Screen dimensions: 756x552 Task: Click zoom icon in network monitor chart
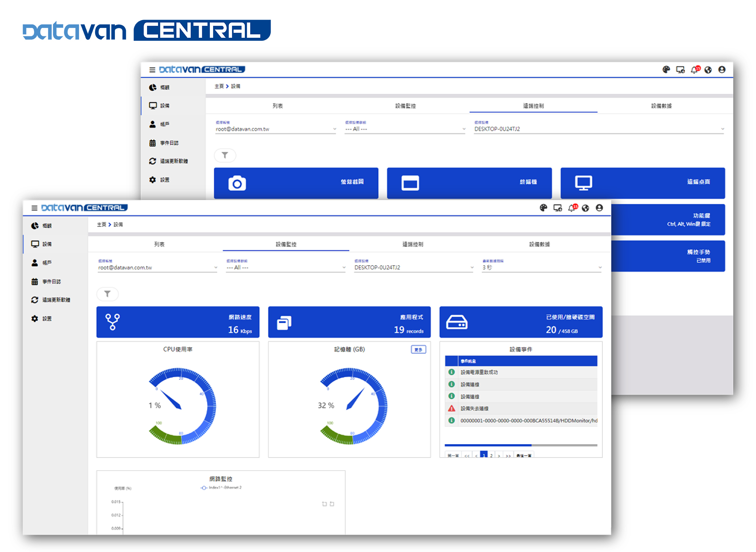pyautogui.click(x=324, y=504)
